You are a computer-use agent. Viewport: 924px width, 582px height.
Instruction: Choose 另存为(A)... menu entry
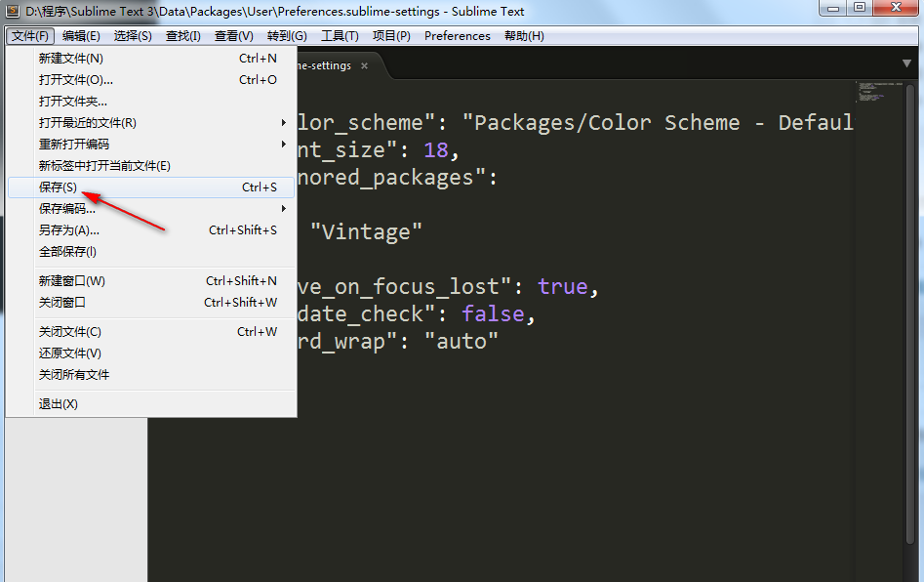(x=151, y=230)
